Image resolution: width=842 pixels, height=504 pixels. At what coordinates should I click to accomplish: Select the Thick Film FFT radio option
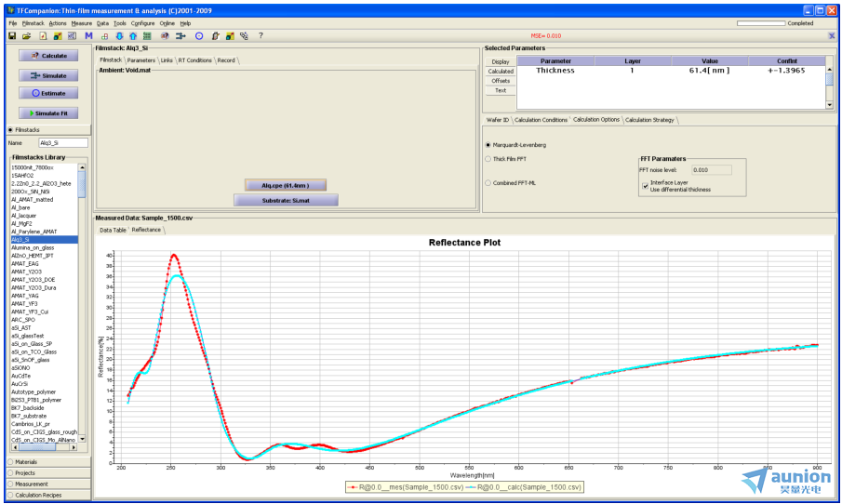click(488, 159)
